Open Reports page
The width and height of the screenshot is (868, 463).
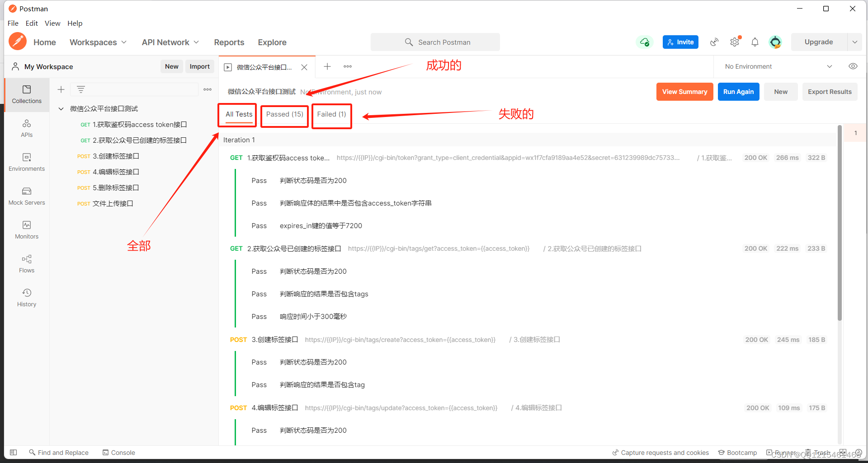(229, 42)
